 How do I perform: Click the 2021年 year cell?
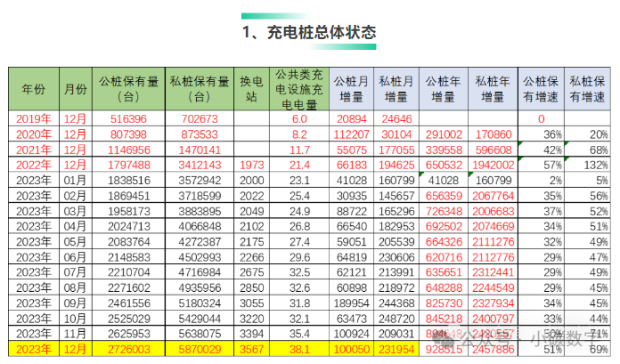[34, 150]
